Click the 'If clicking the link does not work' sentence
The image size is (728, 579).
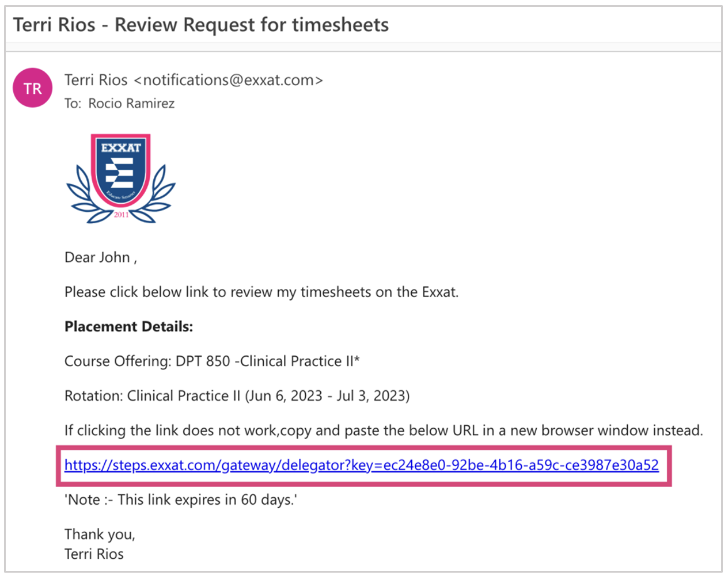point(383,431)
